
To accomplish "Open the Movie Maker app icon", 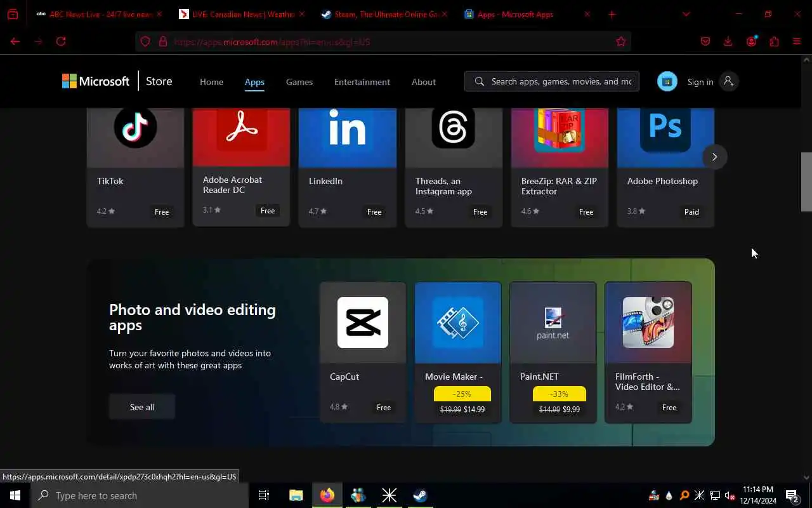I will pos(458,323).
